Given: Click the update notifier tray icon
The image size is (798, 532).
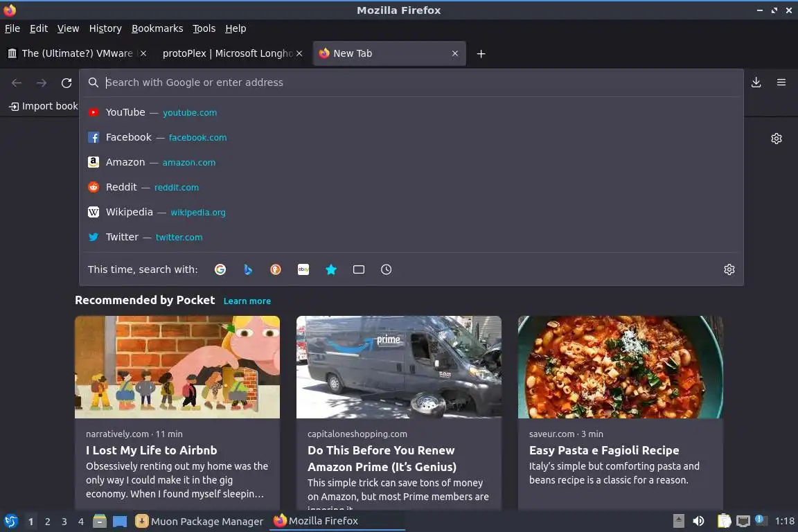Looking at the screenshot, I should 760,520.
